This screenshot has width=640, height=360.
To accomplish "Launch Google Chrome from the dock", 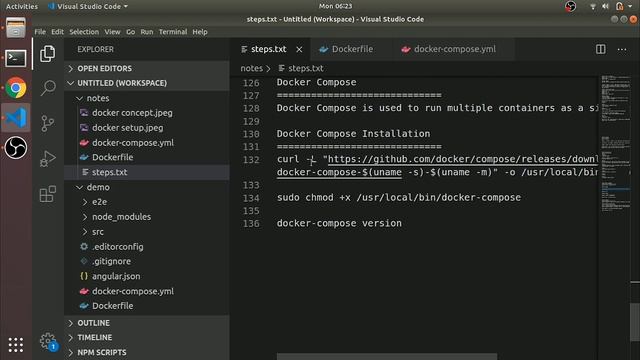I will [x=16, y=88].
